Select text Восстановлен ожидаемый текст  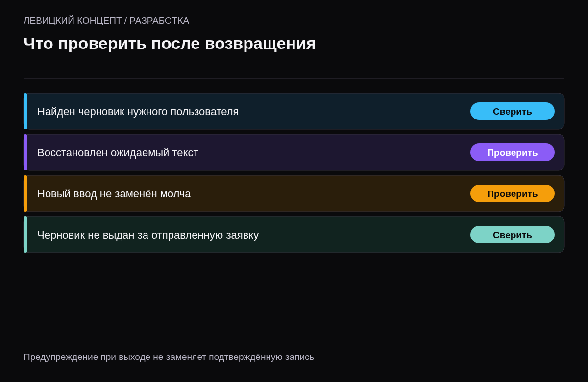pyautogui.click(x=118, y=152)
